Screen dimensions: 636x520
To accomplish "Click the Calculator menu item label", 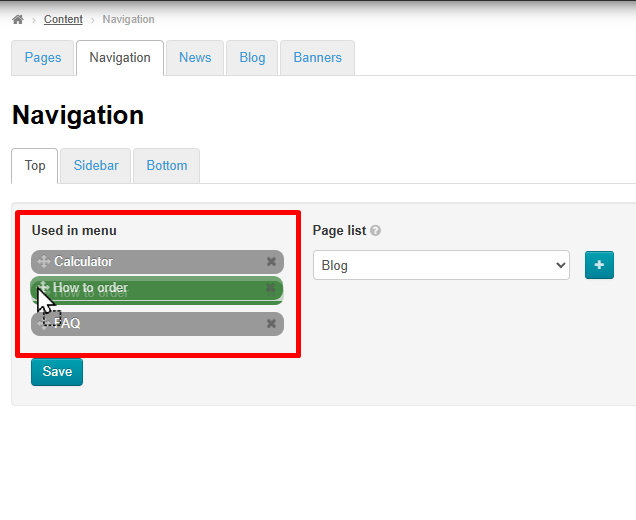I will point(84,262).
